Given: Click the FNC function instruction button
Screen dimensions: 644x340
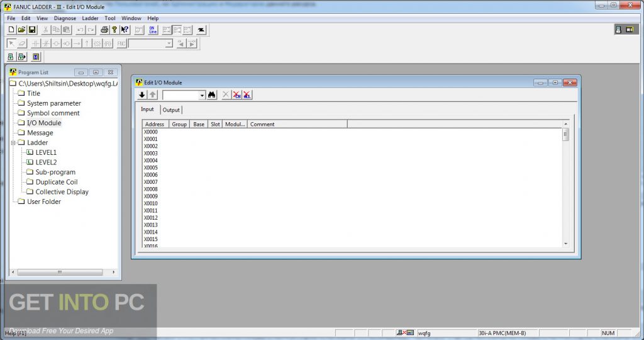Looking at the screenshot, I should pyautogui.click(x=121, y=43).
